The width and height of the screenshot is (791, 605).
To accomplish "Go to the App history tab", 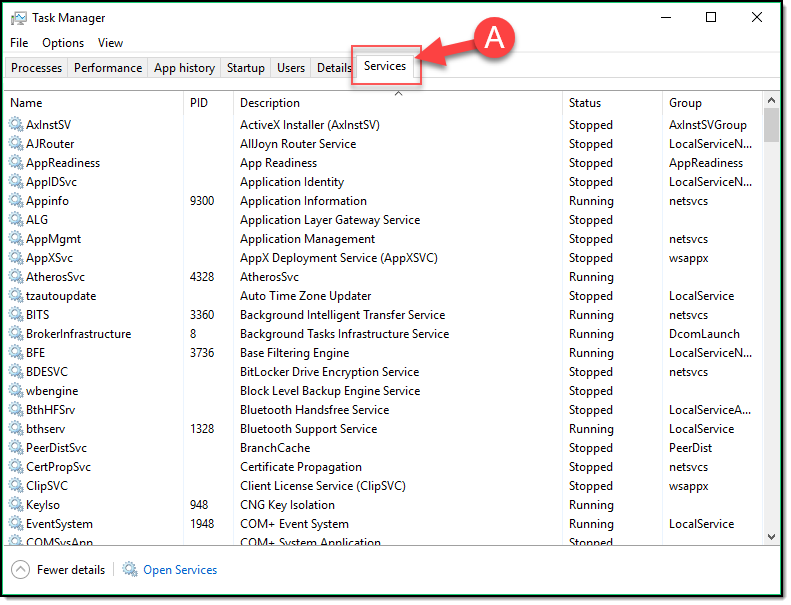I will pos(184,68).
